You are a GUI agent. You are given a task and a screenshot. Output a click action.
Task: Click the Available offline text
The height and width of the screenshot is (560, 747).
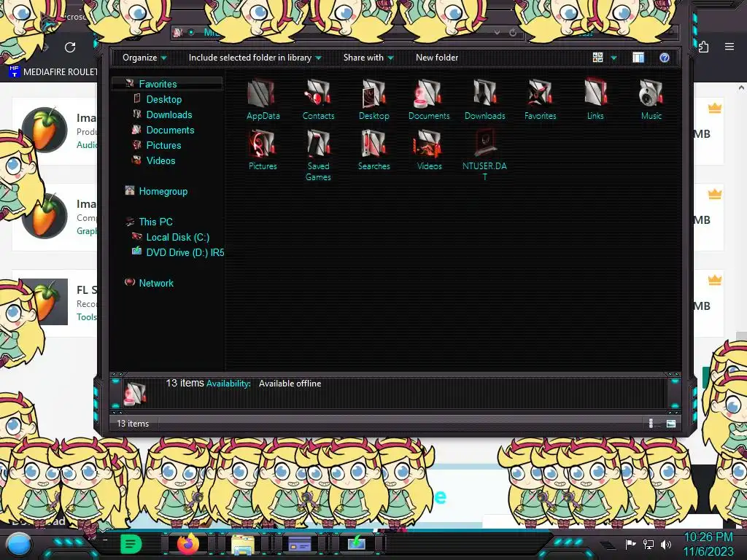coord(290,384)
